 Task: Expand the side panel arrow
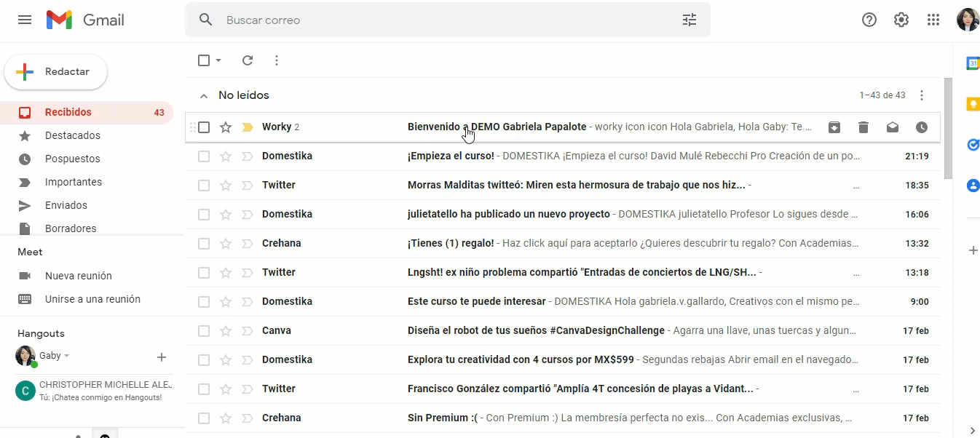click(973, 431)
